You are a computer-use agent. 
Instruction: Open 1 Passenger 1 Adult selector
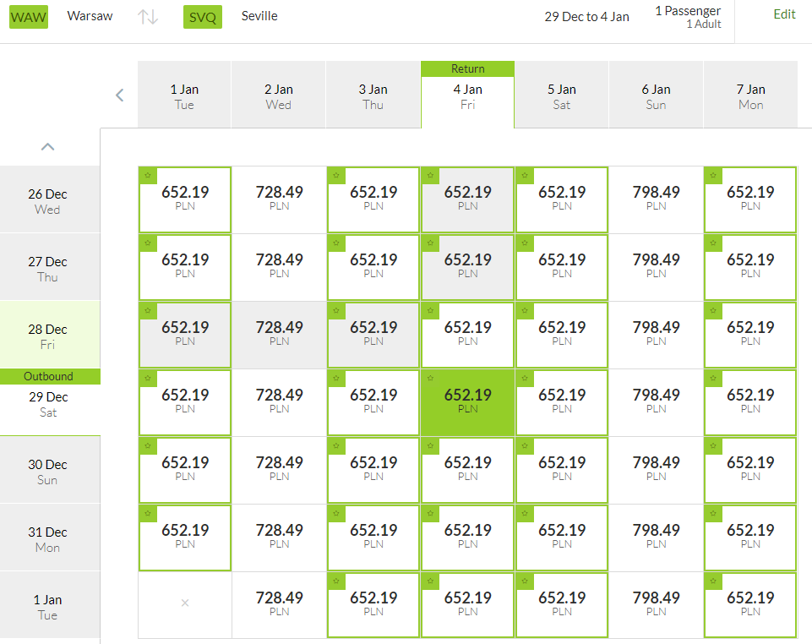688,17
